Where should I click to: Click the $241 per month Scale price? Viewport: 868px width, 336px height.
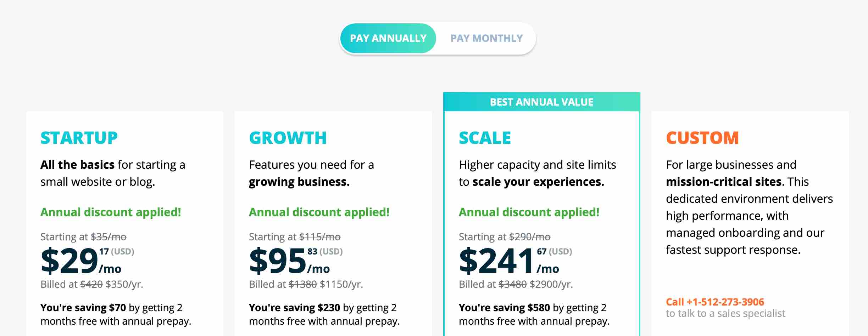(515, 261)
